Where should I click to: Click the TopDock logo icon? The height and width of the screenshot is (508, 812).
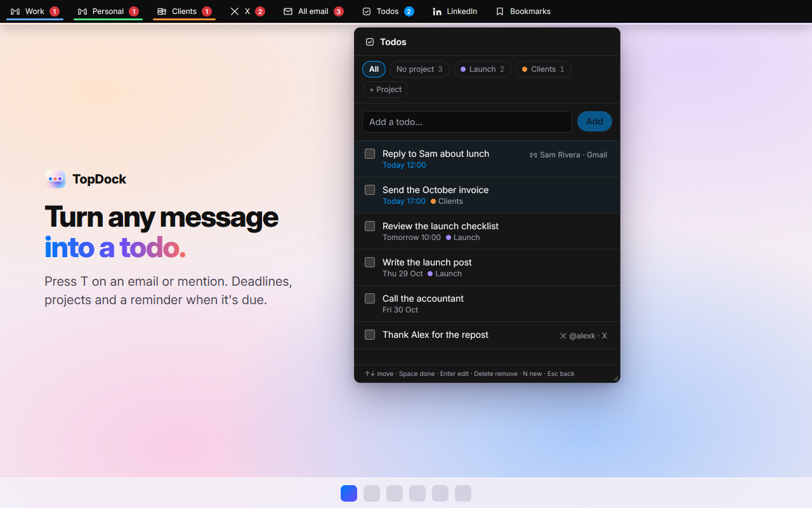click(x=55, y=179)
